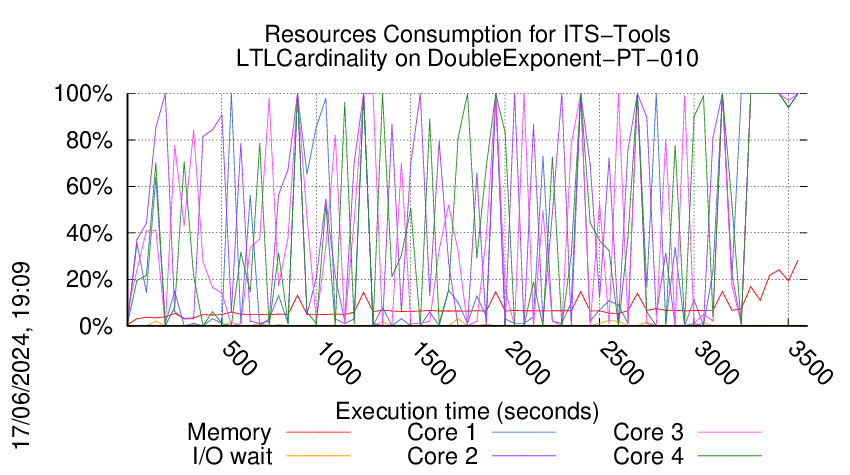
Task: Click the rotated date stamp '17/06/2024, 19:09'
Action: tap(22, 356)
